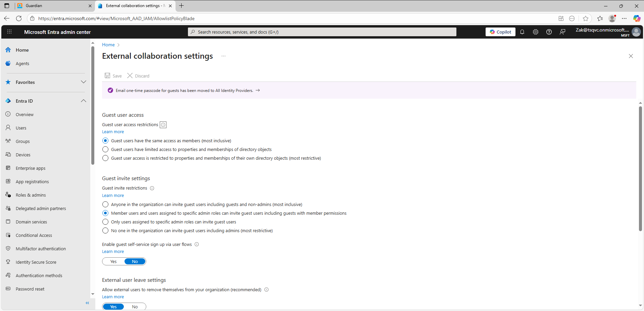Click info icon beside Guest user access restrictions
Image resolution: width=644 pixels, height=311 pixels.
coord(163,125)
